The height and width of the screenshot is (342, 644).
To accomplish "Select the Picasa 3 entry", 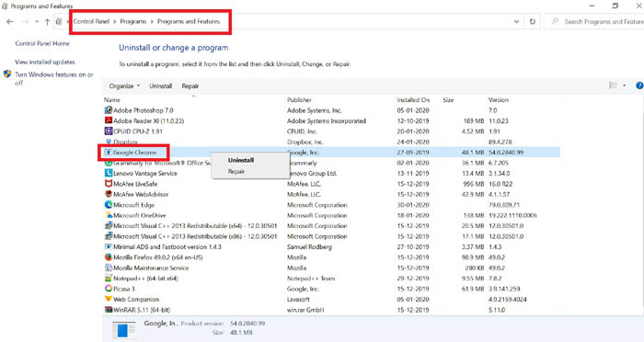I will click(124, 289).
